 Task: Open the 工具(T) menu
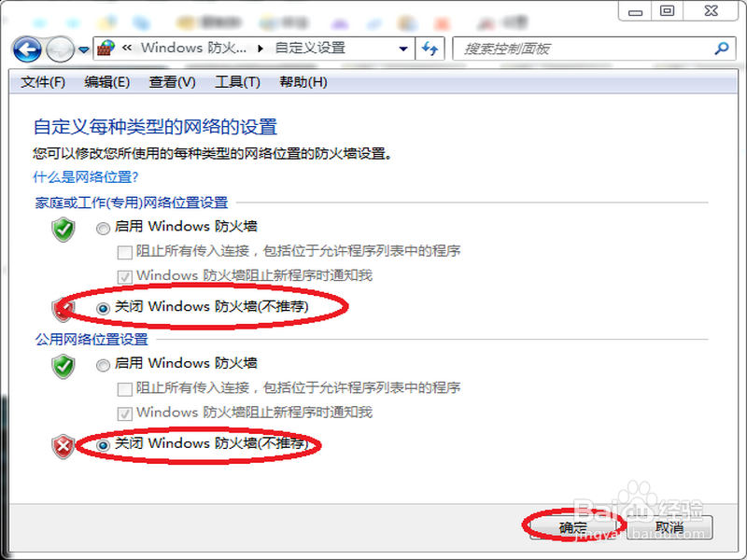coord(238,82)
